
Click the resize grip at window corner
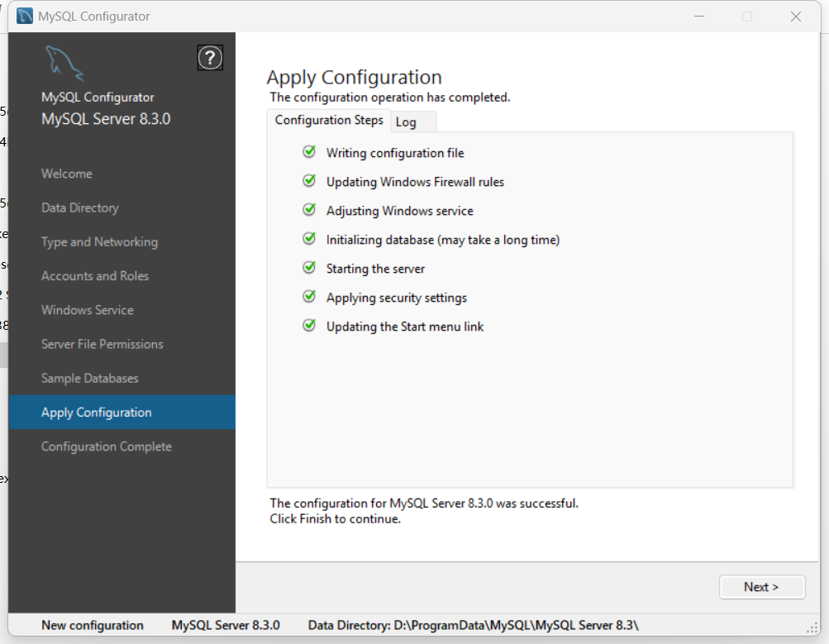tap(812, 627)
